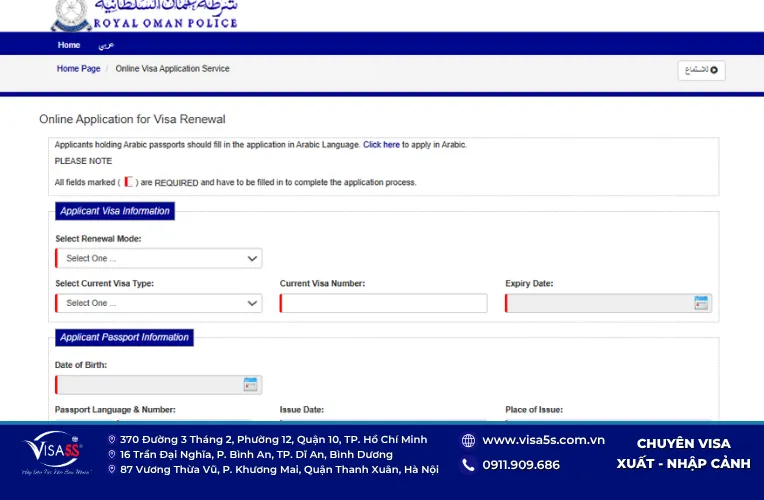Click the Place of Issue label
Screen dimensions: 764x500
(534, 410)
